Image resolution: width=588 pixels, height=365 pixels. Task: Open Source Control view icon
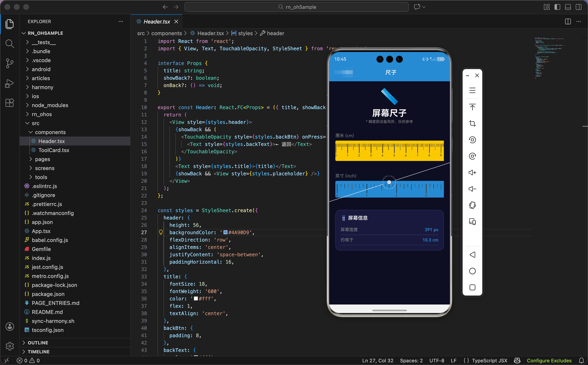[x=10, y=63]
